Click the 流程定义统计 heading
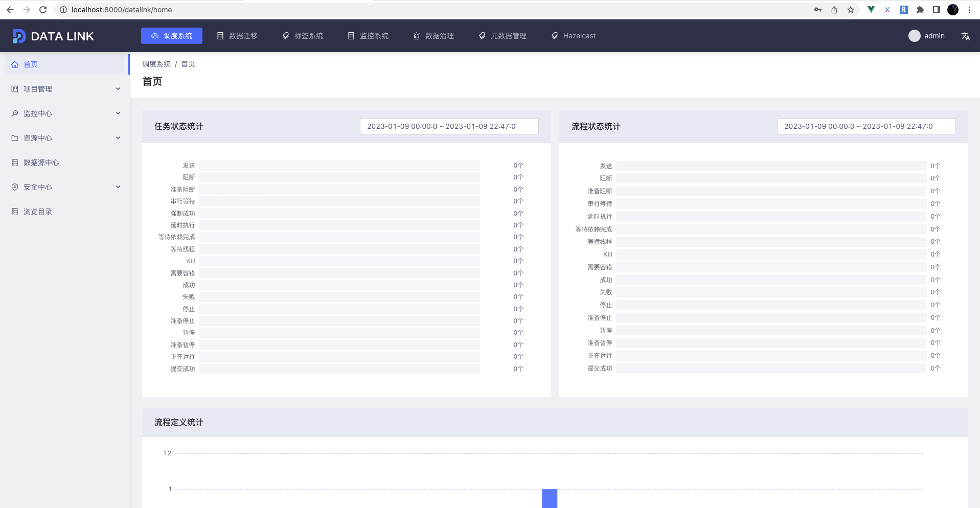The height and width of the screenshot is (508, 980). (179, 422)
